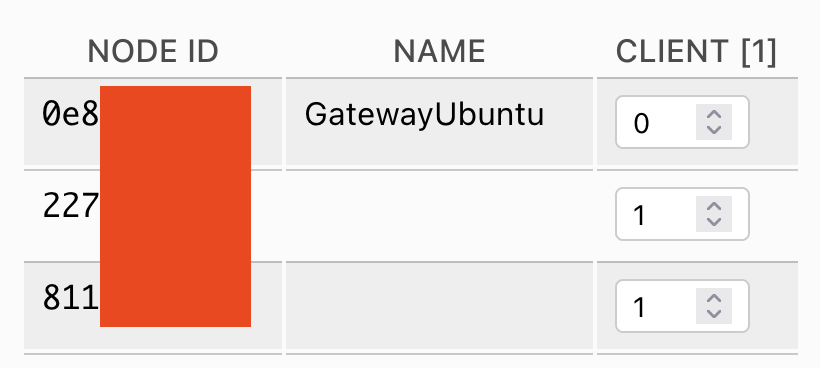Decrement client value for node 227

(x=714, y=221)
